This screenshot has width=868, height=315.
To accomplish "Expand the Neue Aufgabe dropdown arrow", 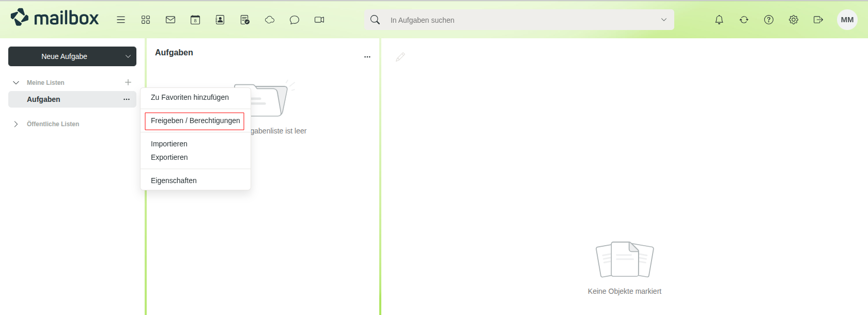I will [x=128, y=56].
